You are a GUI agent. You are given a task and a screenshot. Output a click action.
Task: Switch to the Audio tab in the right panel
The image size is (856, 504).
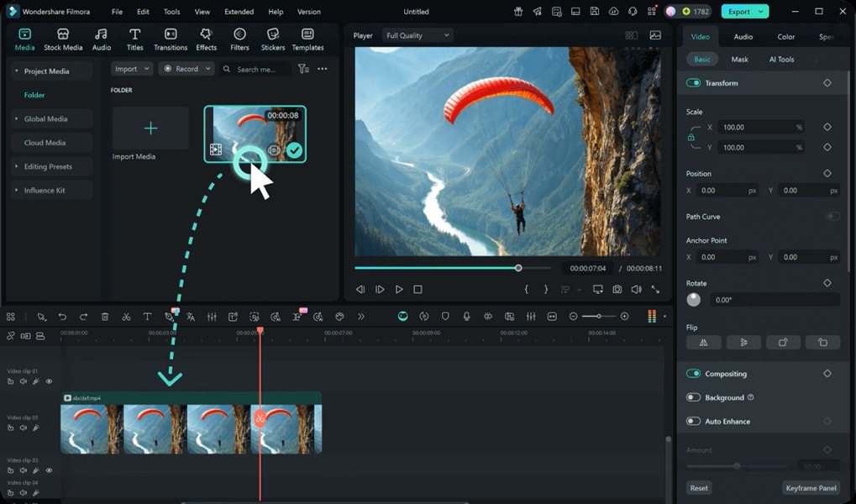coord(743,36)
